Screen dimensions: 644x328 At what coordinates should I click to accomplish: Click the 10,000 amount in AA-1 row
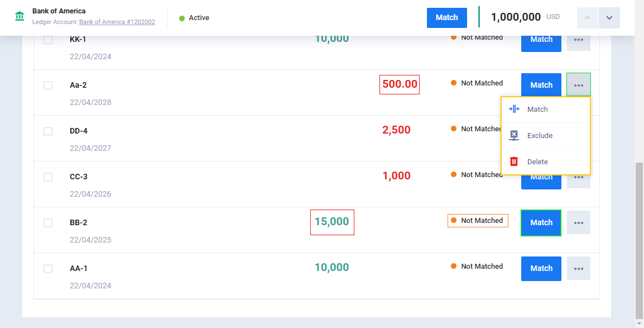(332, 268)
